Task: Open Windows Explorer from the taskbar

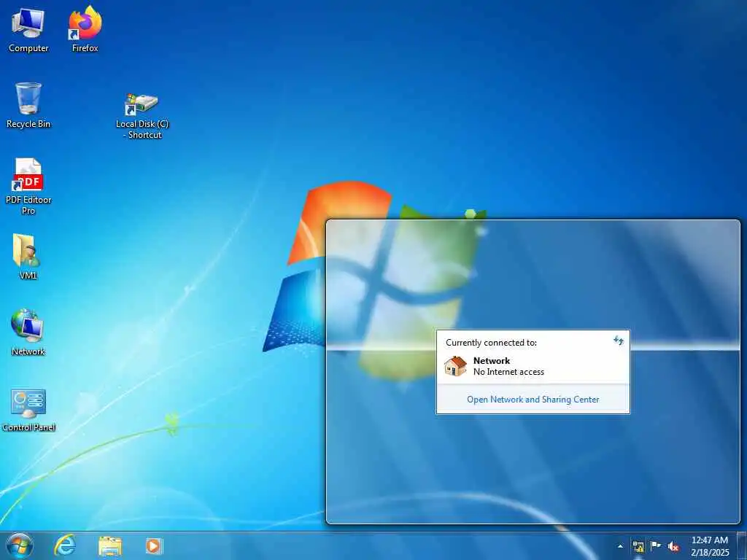Action: pyautogui.click(x=110, y=545)
